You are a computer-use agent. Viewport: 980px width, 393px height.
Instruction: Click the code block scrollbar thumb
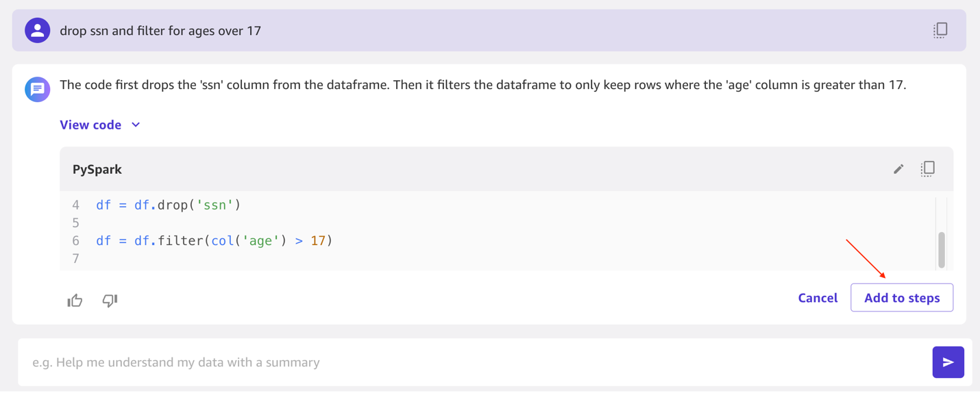pyautogui.click(x=942, y=250)
